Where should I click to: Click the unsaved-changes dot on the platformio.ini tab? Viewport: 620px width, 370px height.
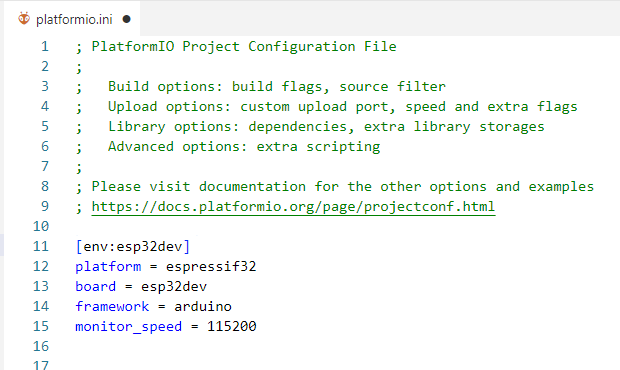[x=127, y=19]
